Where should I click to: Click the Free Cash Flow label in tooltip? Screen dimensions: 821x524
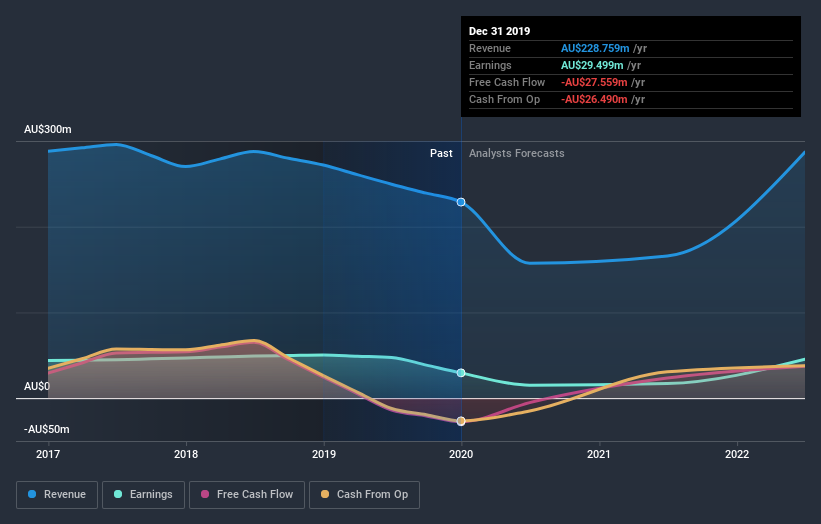tap(507, 82)
